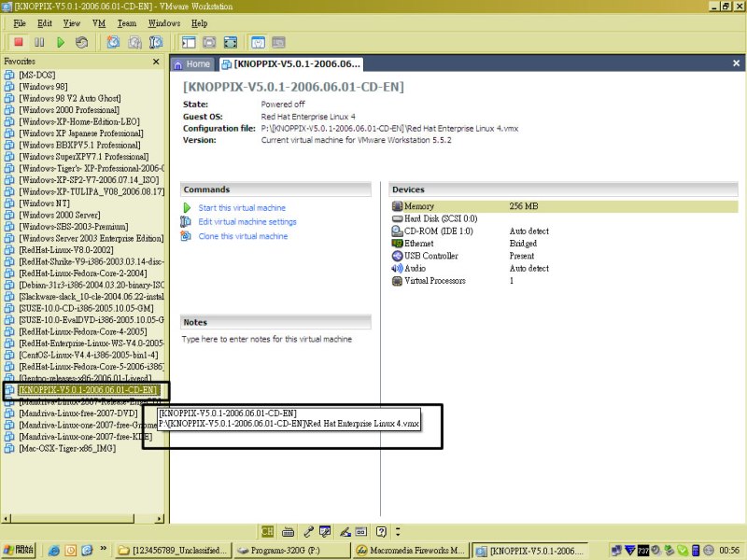Image resolution: width=747 pixels, height=560 pixels.
Task: Click the IME help question-mark icon
Action: [381, 531]
